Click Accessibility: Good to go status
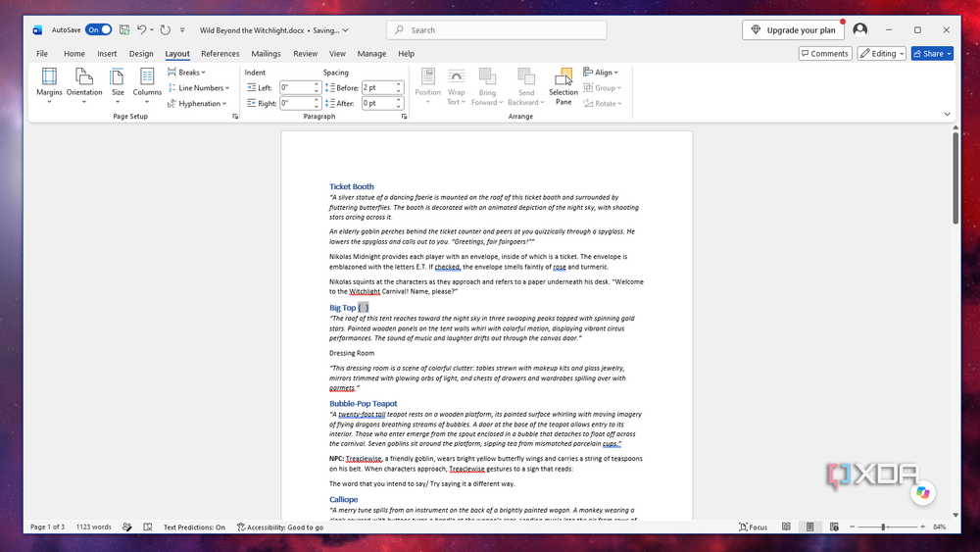This screenshot has height=552, width=980. (x=280, y=527)
